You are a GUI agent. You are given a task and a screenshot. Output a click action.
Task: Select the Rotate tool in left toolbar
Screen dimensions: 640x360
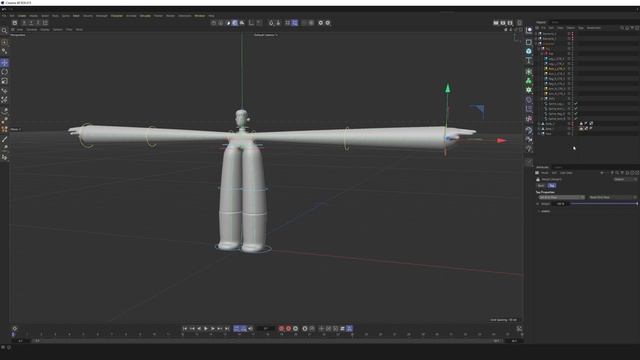pyautogui.click(x=4, y=72)
